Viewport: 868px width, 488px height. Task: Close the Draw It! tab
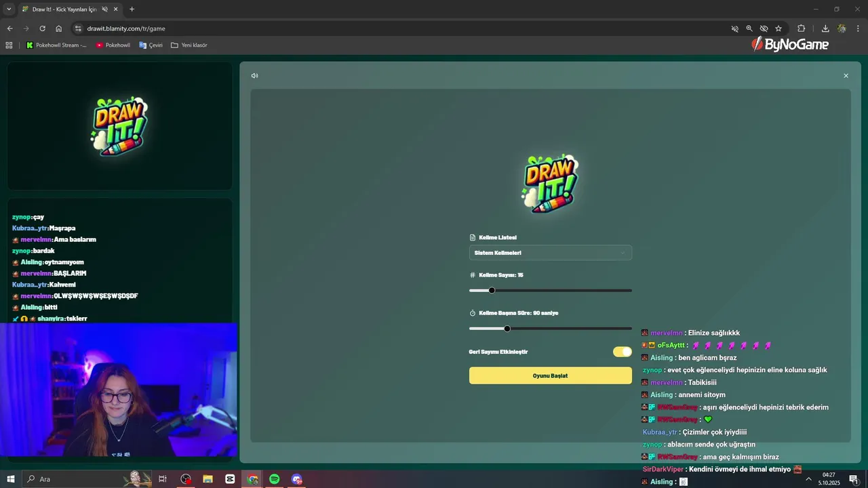(x=115, y=9)
